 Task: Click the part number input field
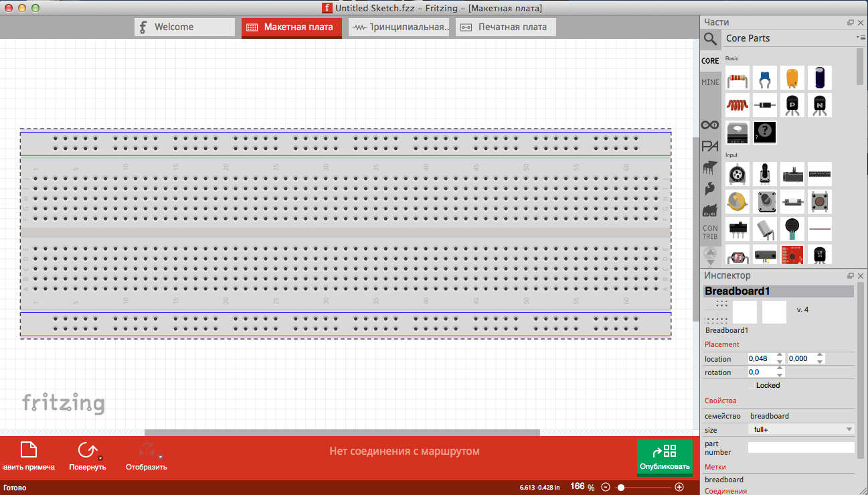tap(801, 447)
